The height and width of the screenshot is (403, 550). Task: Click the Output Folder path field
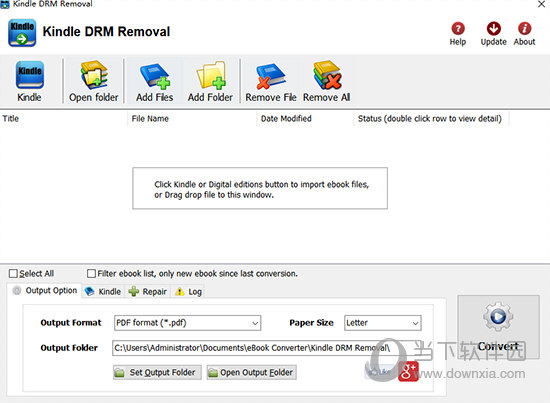(261, 348)
